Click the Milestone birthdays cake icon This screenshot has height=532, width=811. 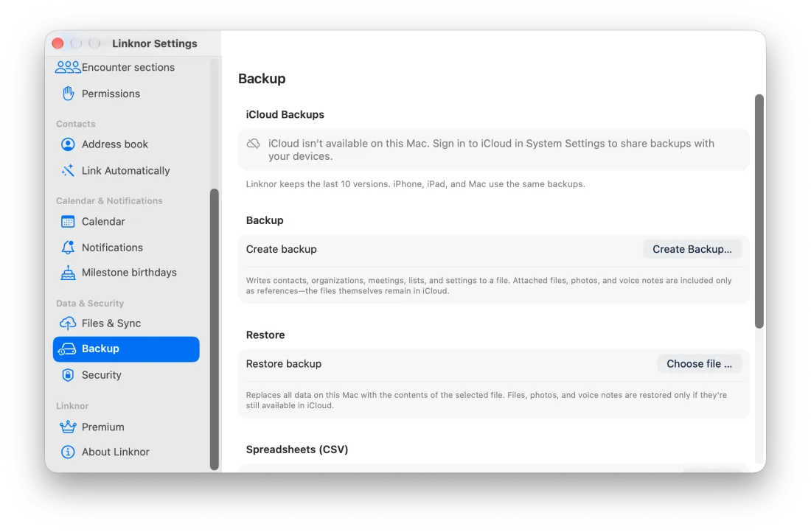click(x=68, y=273)
